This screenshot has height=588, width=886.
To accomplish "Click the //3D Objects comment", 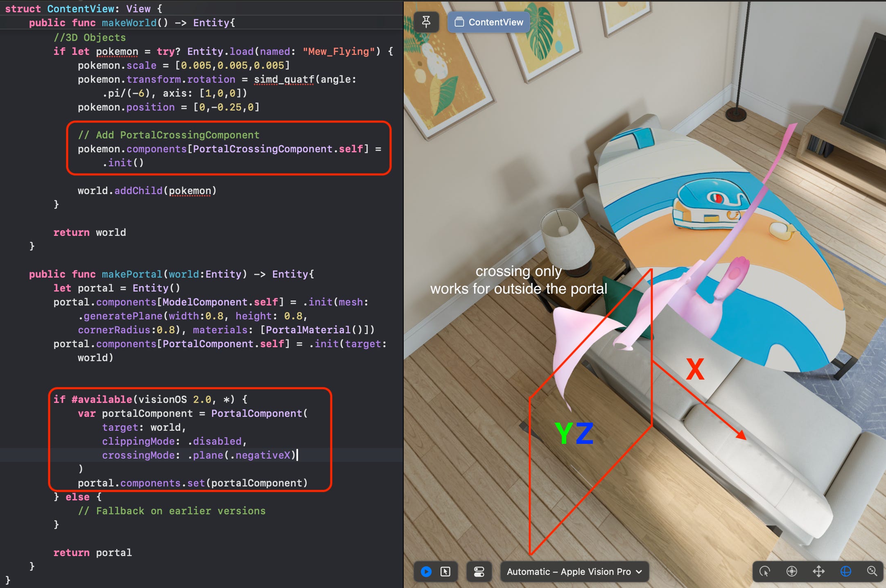I will click(90, 38).
